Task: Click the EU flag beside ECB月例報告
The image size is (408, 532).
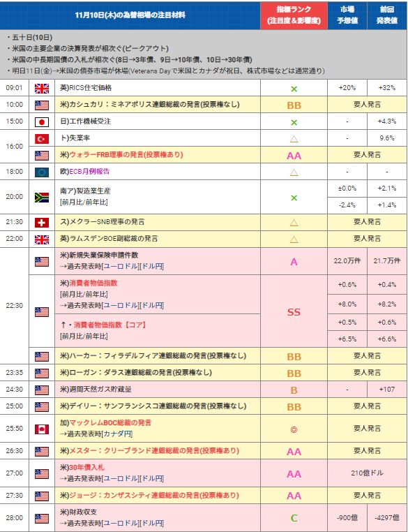Action: pyautogui.click(x=42, y=172)
